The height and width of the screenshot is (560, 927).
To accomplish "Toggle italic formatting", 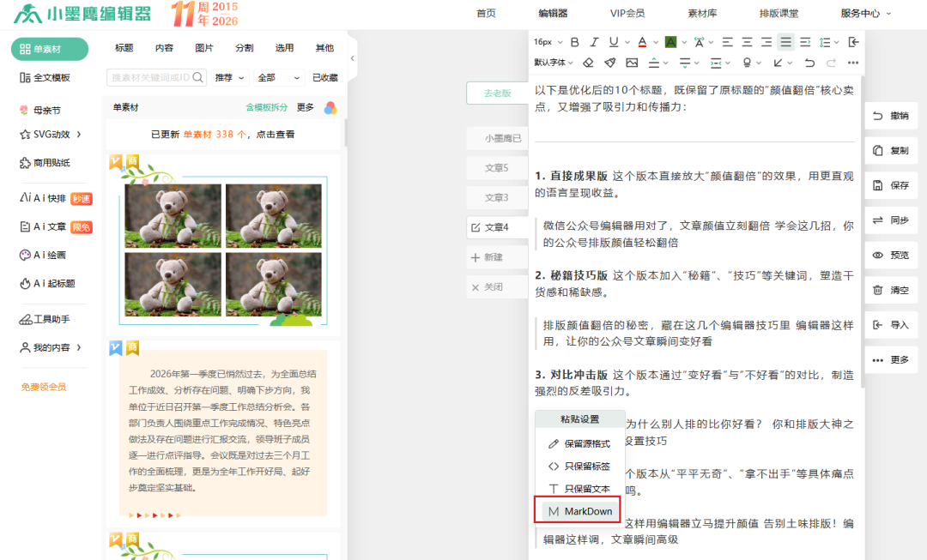I will [594, 42].
